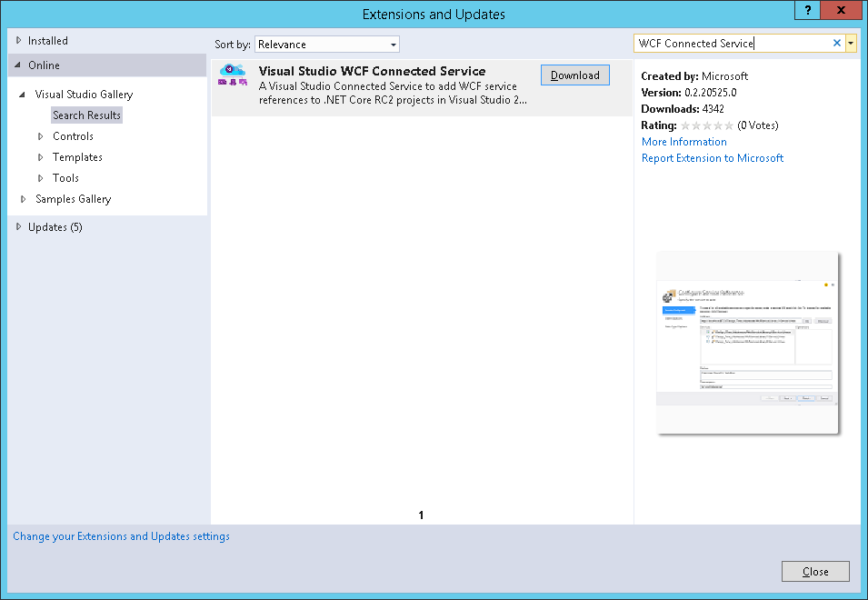Select Visual Studio Gallery label
The image size is (868, 600).
(x=85, y=95)
